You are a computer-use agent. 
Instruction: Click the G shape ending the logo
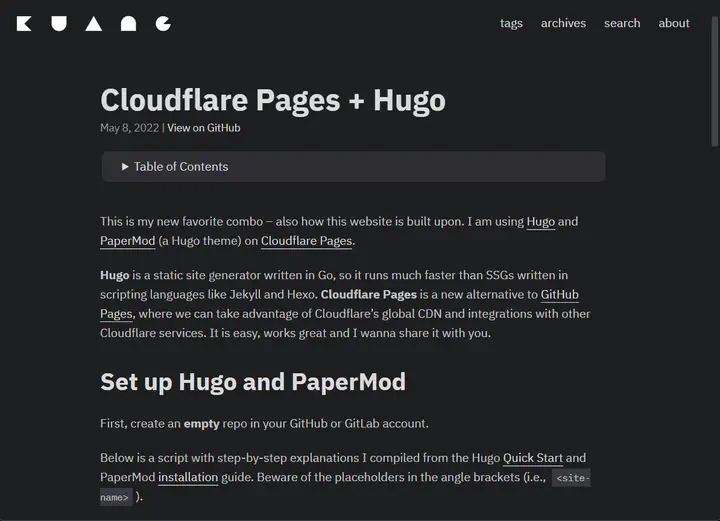pyautogui.click(x=163, y=24)
